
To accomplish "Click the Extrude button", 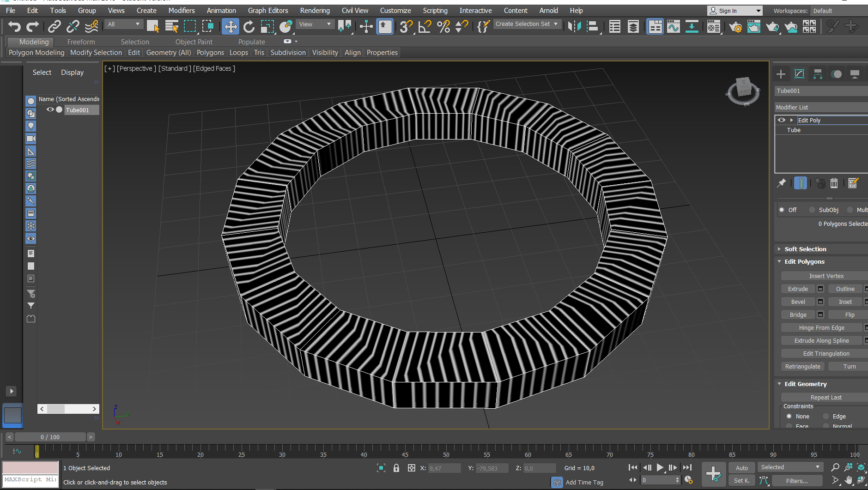I will click(x=798, y=289).
